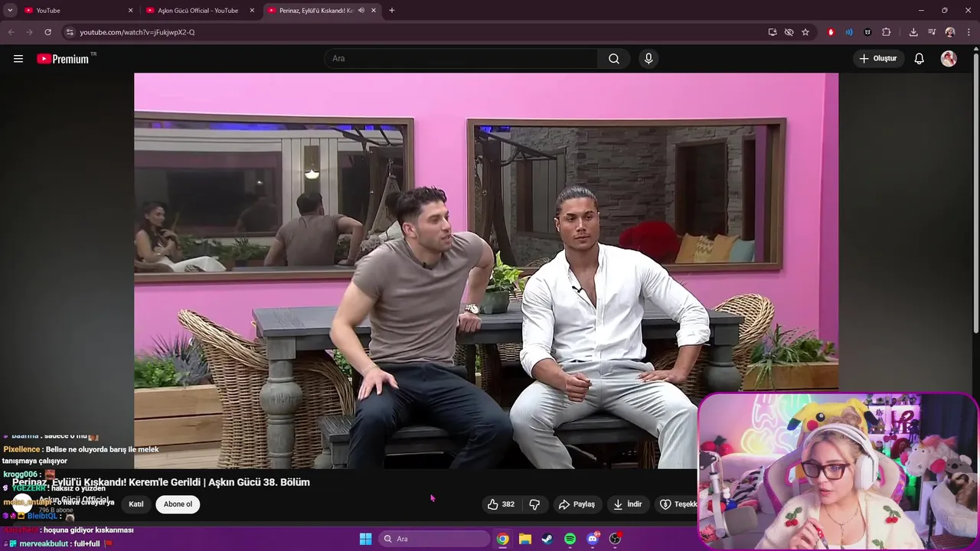
Task: Like the video with 382 likes
Action: (501, 504)
